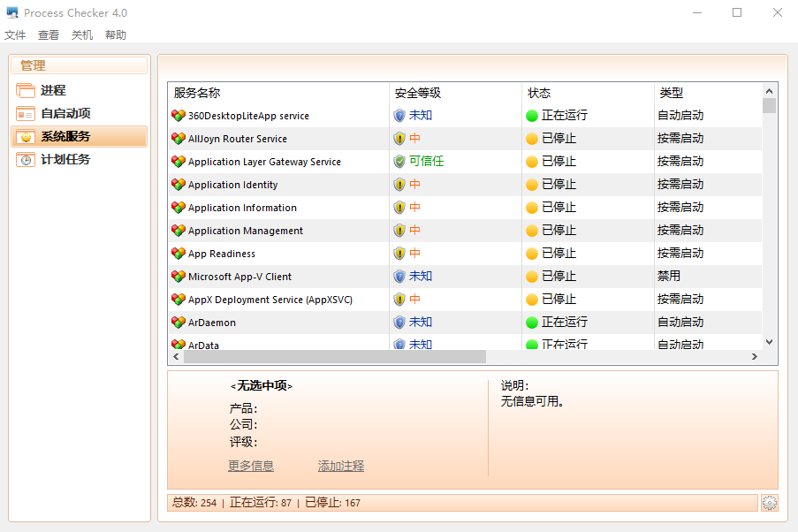The width and height of the screenshot is (798, 532).
Task: Open the 查看 menu
Action: 48,34
